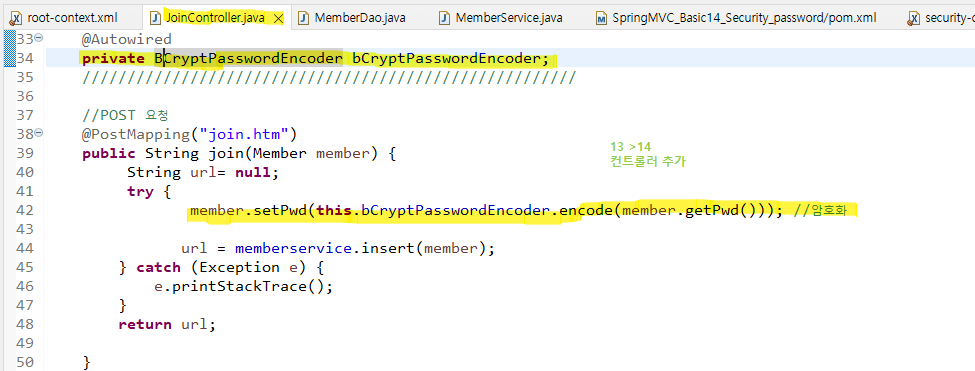Click the Java file icon on JoinController.java tab

tap(155, 18)
